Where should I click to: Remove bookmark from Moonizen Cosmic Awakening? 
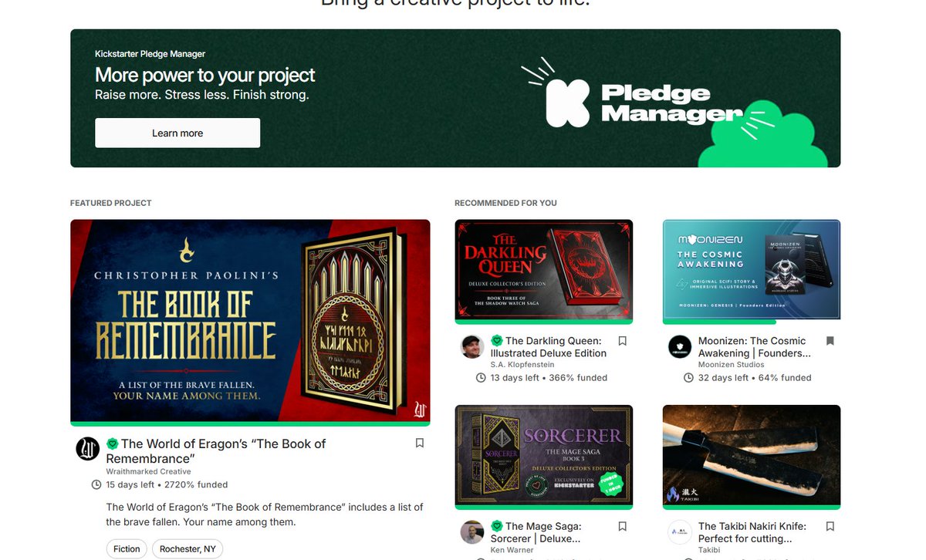coord(830,341)
